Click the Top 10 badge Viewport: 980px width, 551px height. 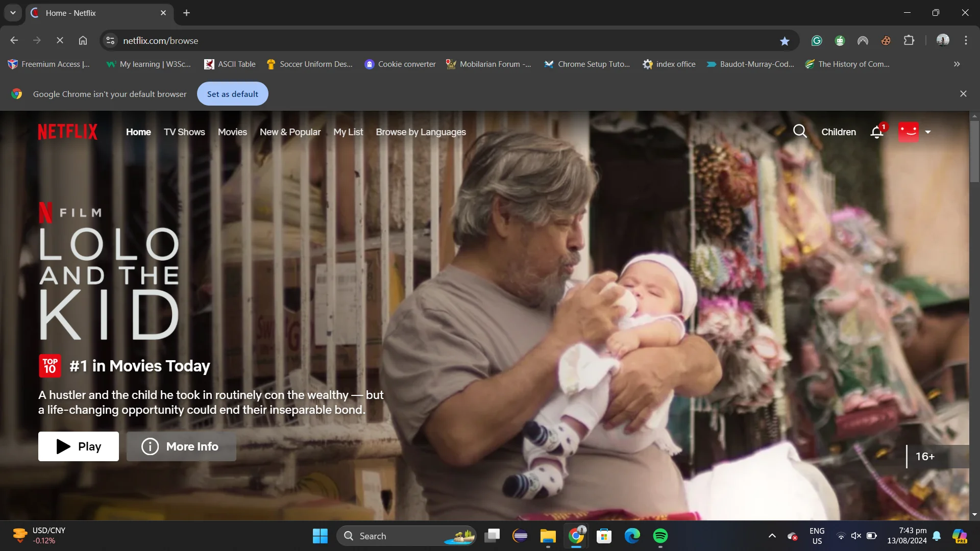(50, 366)
